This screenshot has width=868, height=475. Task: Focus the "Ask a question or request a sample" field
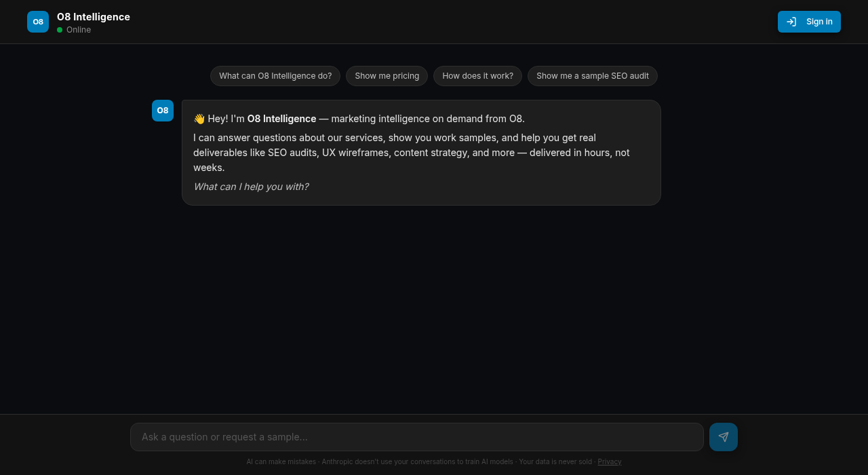pyautogui.click(x=417, y=437)
